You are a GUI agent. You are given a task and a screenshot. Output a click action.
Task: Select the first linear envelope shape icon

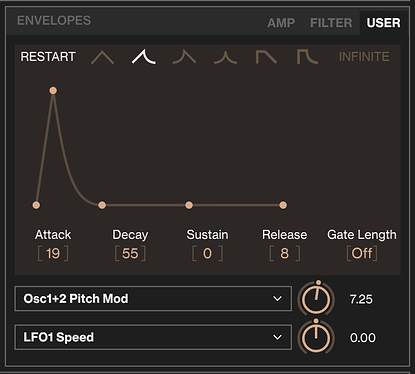click(103, 57)
